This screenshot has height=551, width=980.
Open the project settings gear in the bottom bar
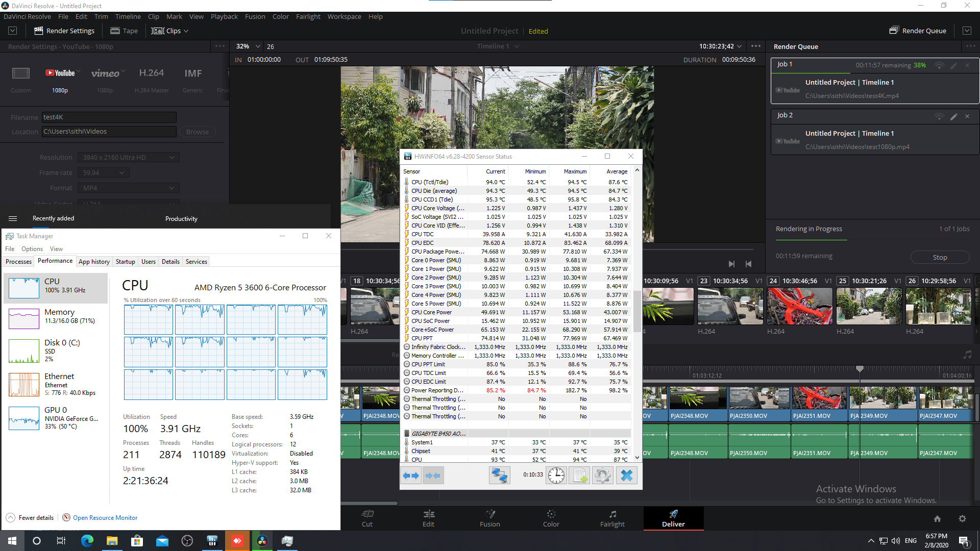pyautogui.click(x=962, y=518)
